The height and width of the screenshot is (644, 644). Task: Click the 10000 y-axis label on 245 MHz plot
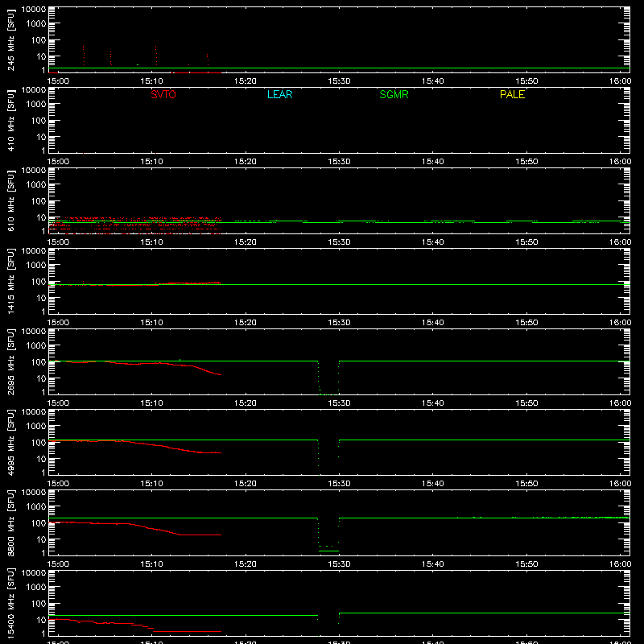tap(34, 10)
